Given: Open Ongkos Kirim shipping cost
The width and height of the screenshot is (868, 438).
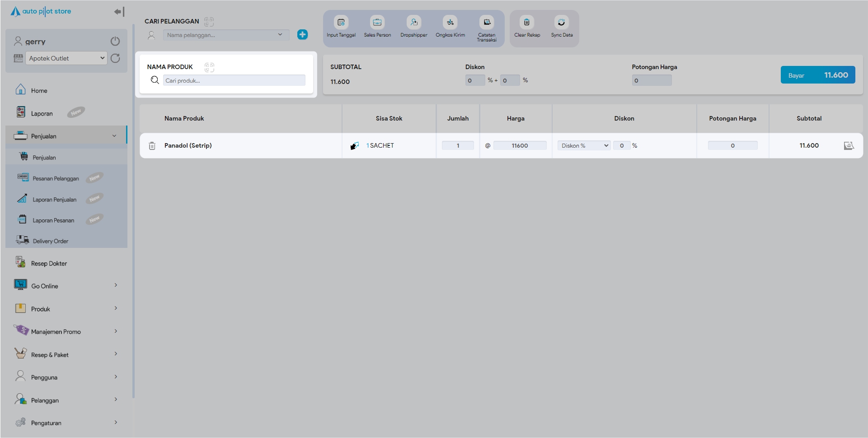Looking at the screenshot, I should tap(450, 23).
